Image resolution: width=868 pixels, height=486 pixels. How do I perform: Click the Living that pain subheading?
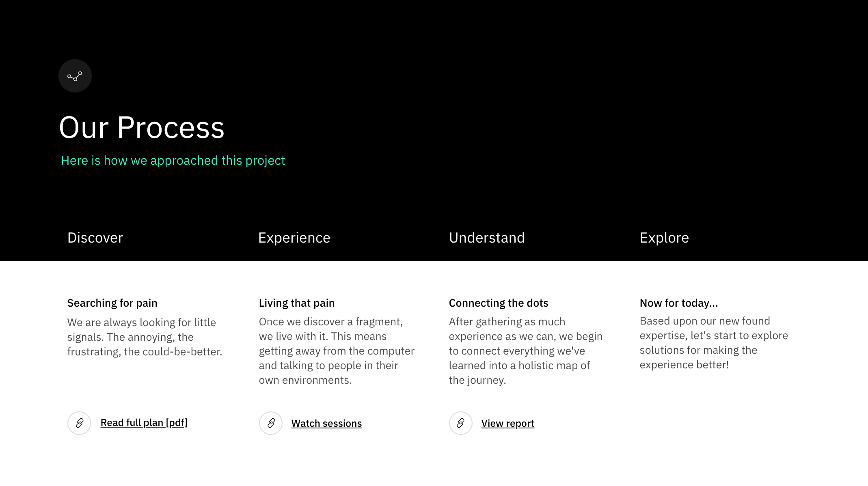297,303
